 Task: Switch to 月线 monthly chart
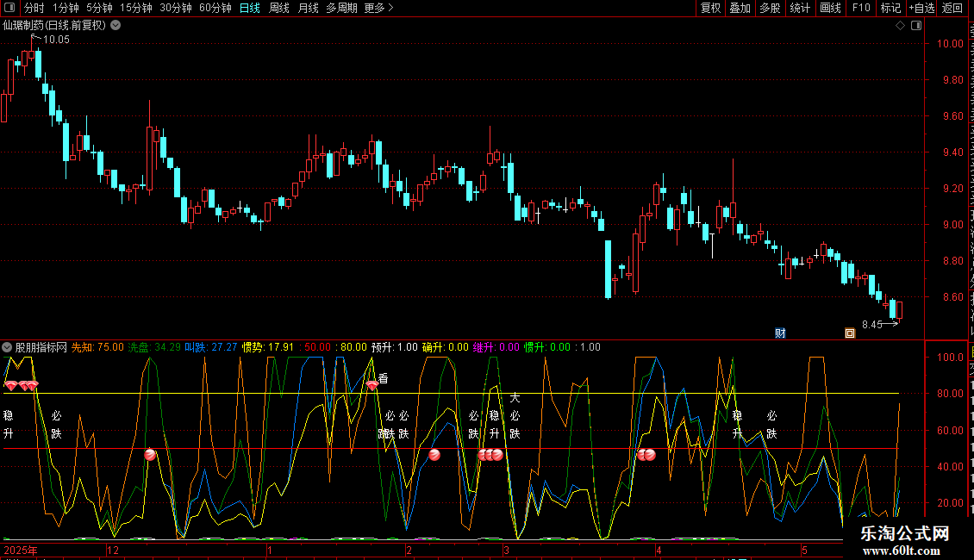click(308, 8)
